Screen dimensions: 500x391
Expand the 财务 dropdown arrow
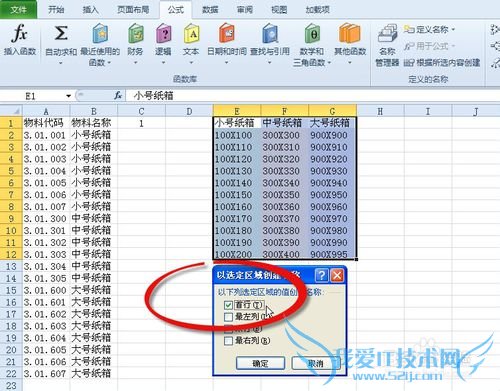[136, 62]
